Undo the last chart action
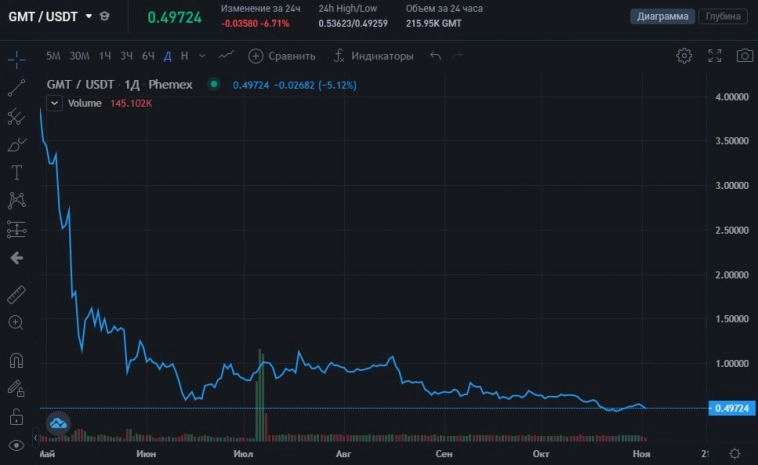Viewport: 758px width, 465px height. [x=435, y=56]
